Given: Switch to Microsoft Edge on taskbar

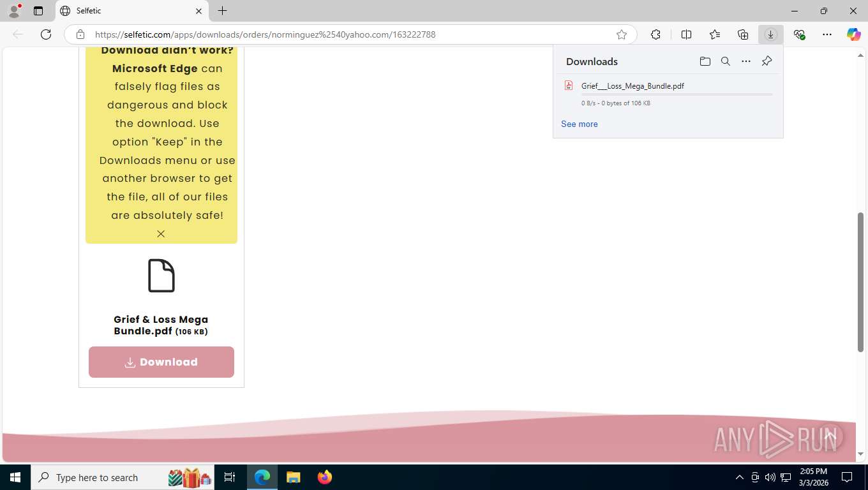Looking at the screenshot, I should 262,477.
